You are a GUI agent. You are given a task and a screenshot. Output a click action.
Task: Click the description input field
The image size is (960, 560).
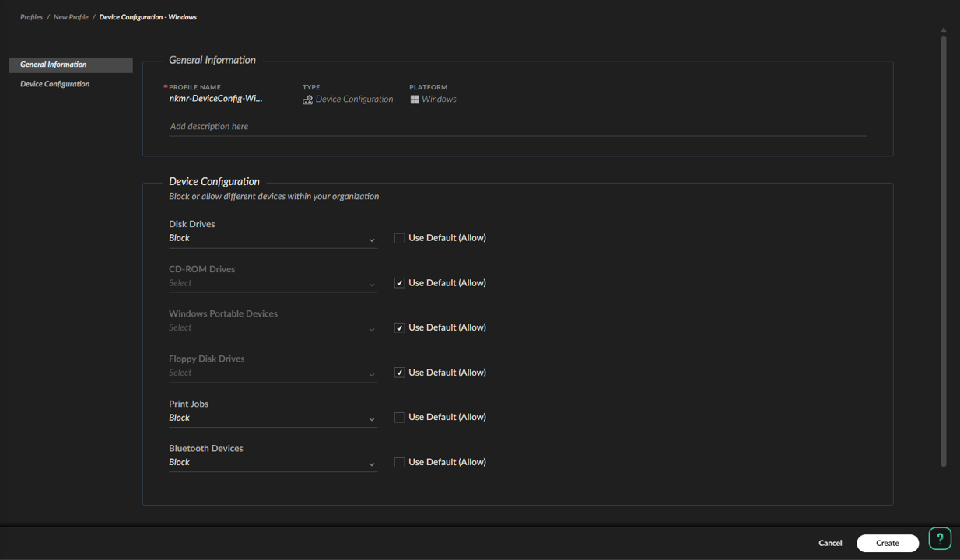[x=517, y=126]
